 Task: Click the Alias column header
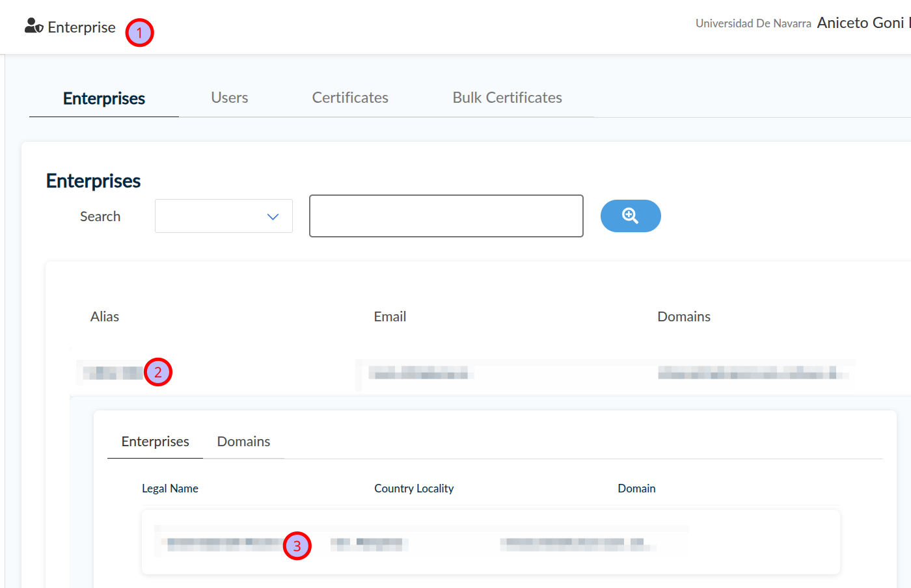tap(105, 317)
